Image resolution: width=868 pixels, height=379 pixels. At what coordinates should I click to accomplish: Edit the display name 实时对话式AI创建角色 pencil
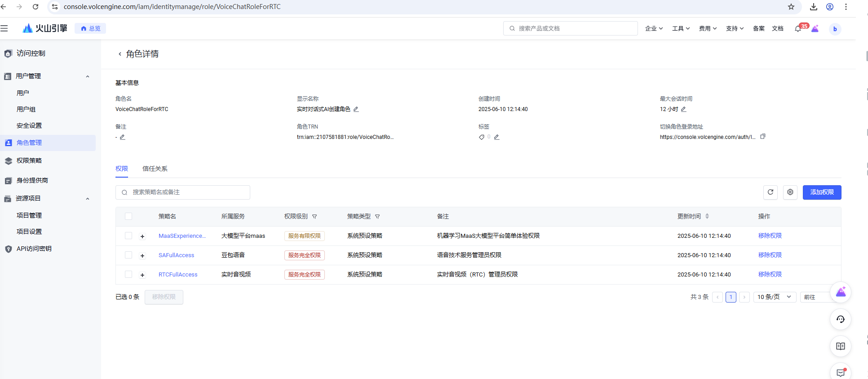[x=356, y=109]
